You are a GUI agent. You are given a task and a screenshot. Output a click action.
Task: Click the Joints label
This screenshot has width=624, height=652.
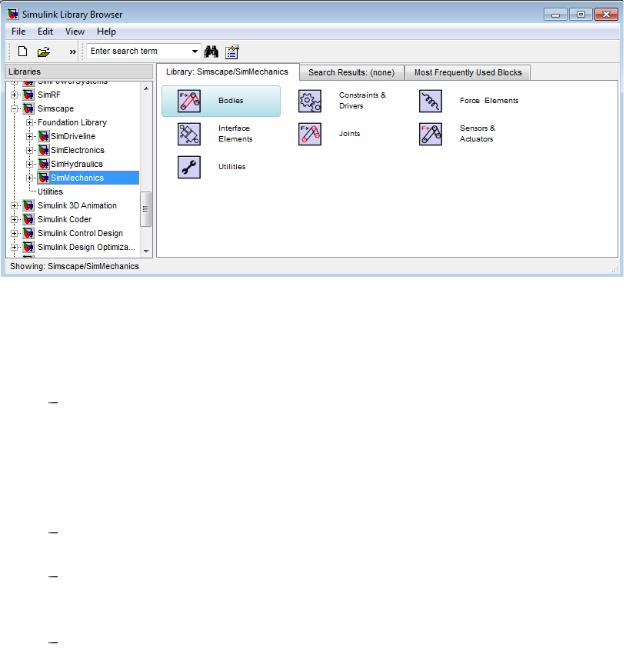point(349,133)
